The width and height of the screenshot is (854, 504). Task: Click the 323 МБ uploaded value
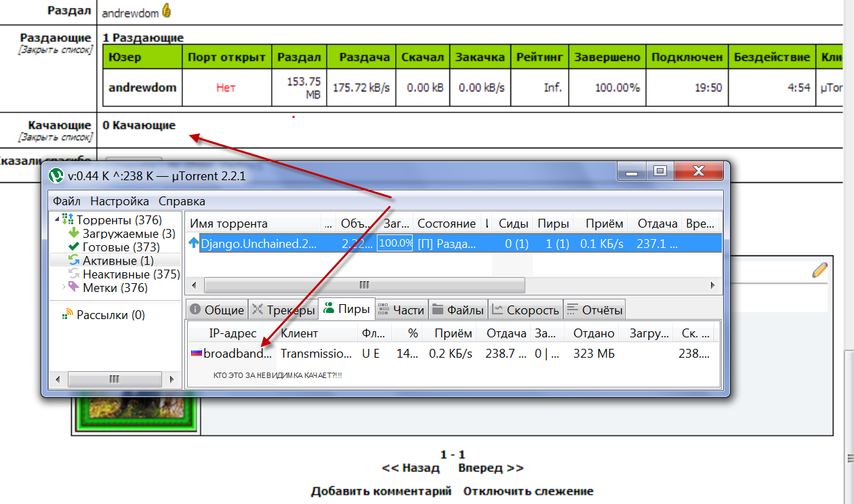coord(594,353)
